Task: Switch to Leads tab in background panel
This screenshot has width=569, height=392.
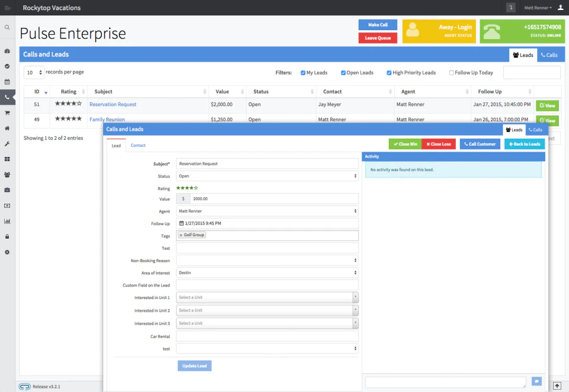Action: click(x=523, y=55)
